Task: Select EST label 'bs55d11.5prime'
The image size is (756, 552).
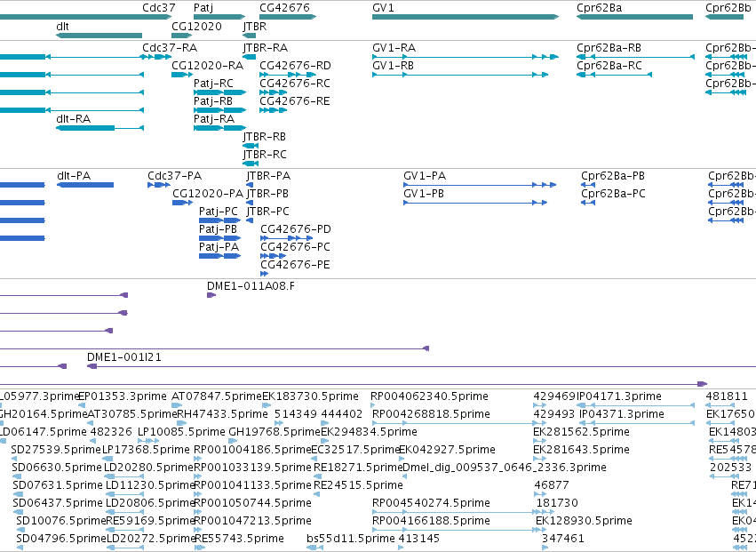Action: 351,539
